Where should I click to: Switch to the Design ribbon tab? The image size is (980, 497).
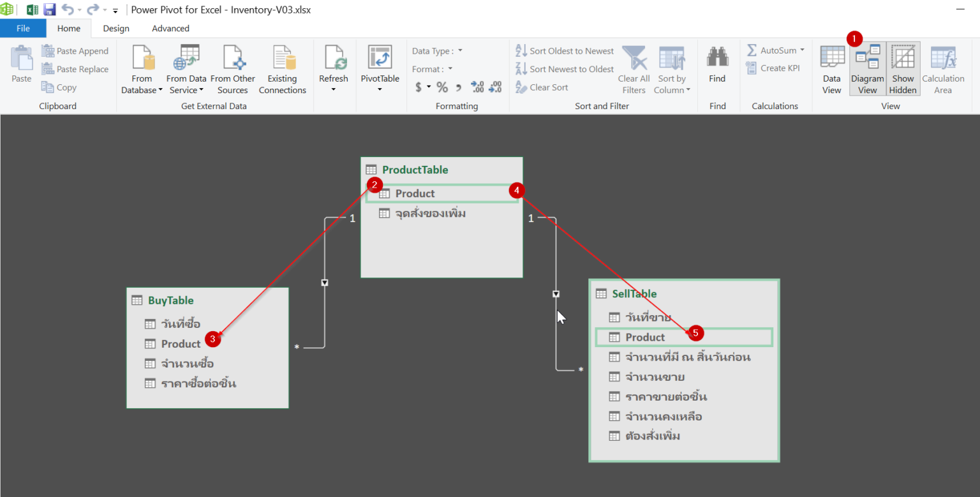pos(115,28)
